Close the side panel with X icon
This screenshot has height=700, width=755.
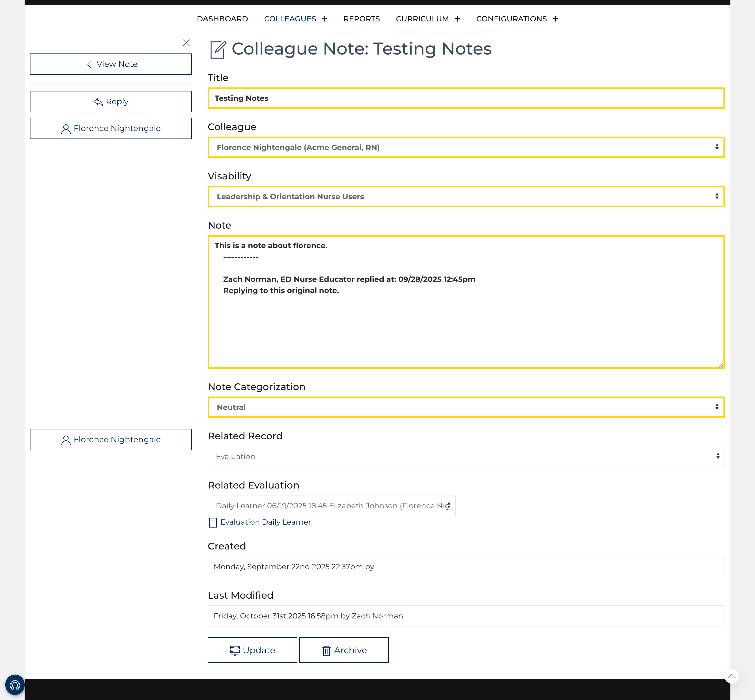[186, 43]
